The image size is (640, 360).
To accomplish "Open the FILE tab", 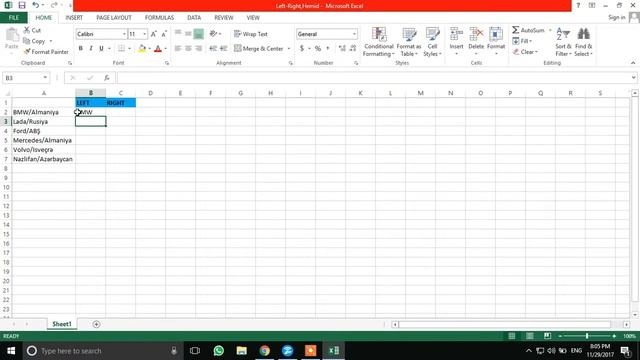I will pyautogui.click(x=14, y=18).
